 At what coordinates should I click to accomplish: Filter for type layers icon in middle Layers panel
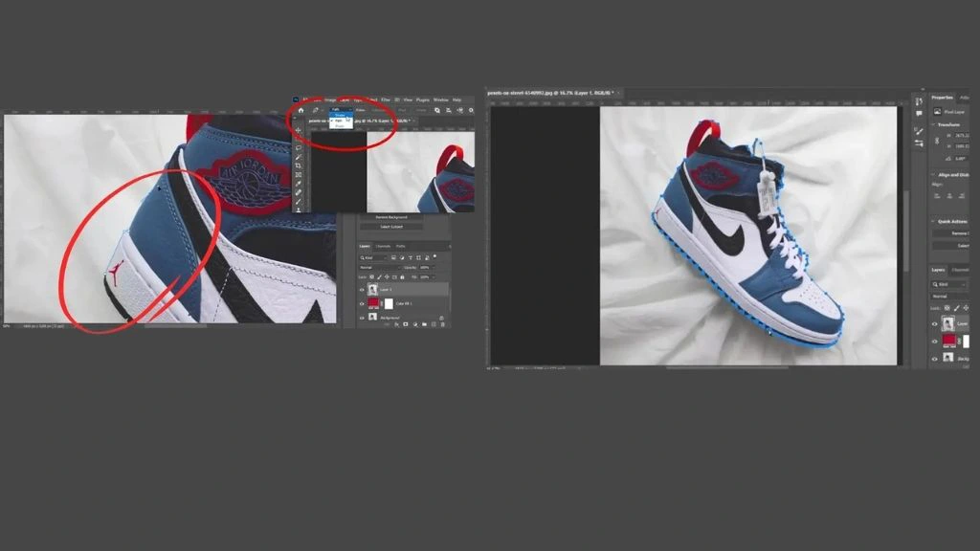pyautogui.click(x=410, y=257)
